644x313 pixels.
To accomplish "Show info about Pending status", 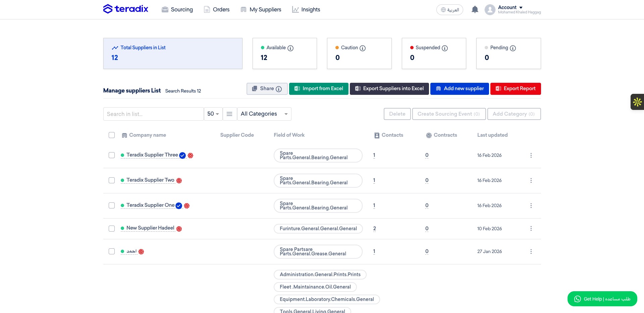I will (513, 48).
